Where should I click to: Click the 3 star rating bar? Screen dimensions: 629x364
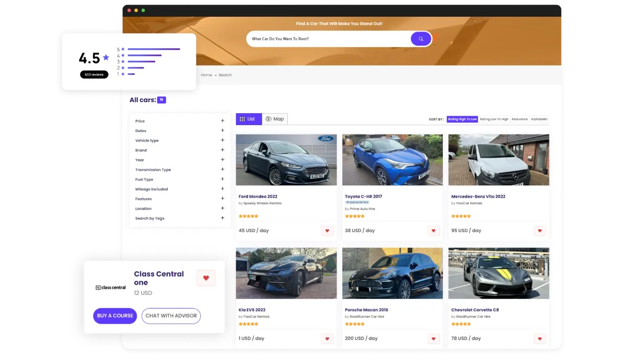142,61
